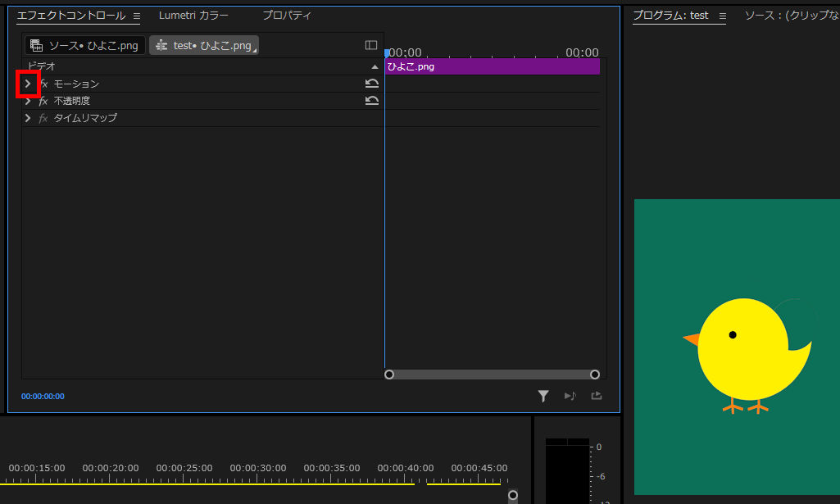Expand the 不透明度 effect properties
This screenshot has height=504, width=840.
tap(28, 101)
